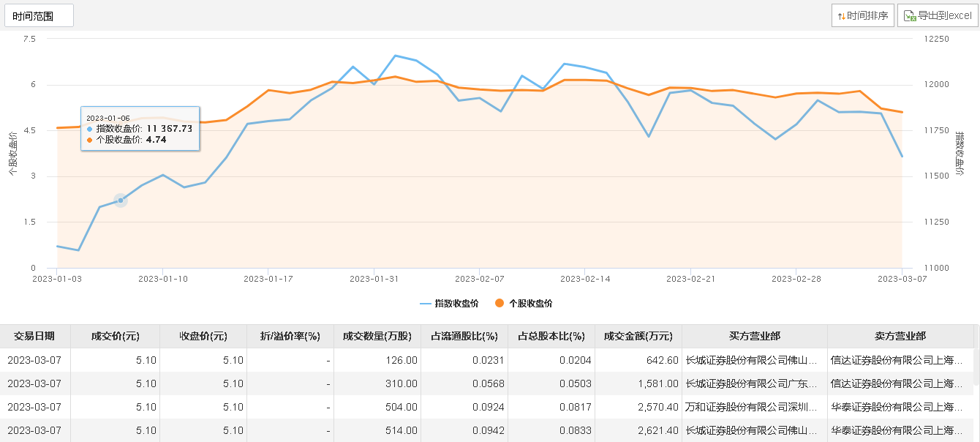Click the sort arrows icon beside 时间排序
980x442 pixels.
pos(841,15)
